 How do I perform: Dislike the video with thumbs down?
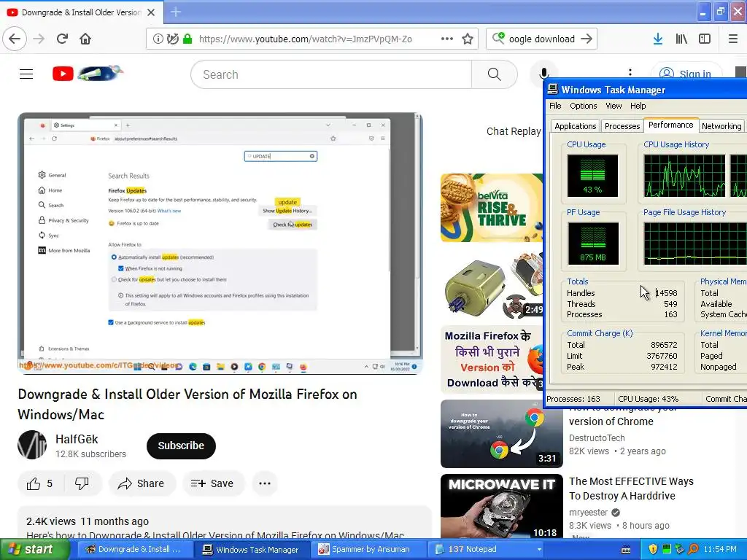click(x=82, y=484)
